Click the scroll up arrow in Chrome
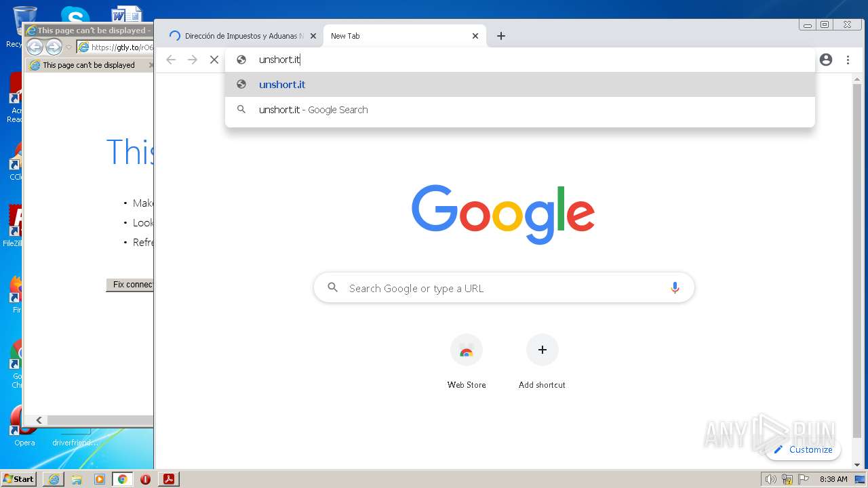 pos(857,79)
